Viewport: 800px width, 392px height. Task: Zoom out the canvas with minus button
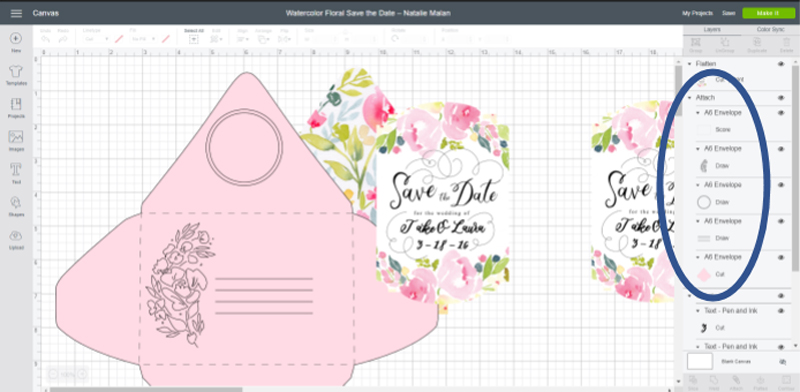click(x=54, y=375)
